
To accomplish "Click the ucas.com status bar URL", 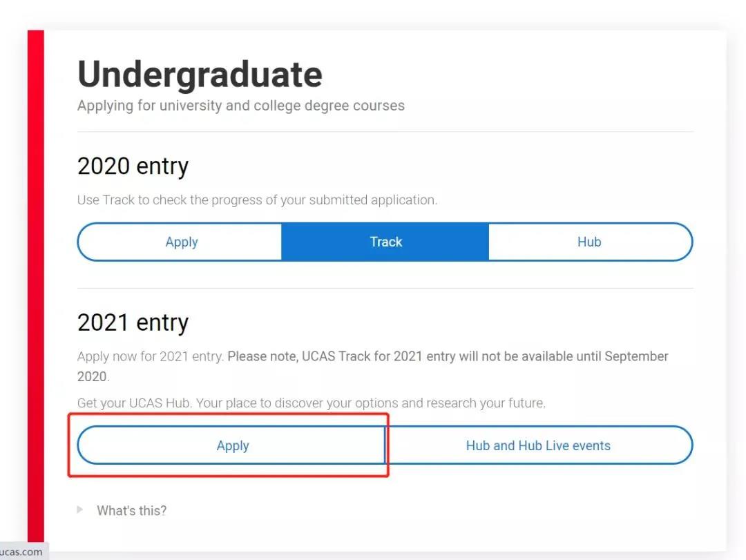I will click(21, 552).
